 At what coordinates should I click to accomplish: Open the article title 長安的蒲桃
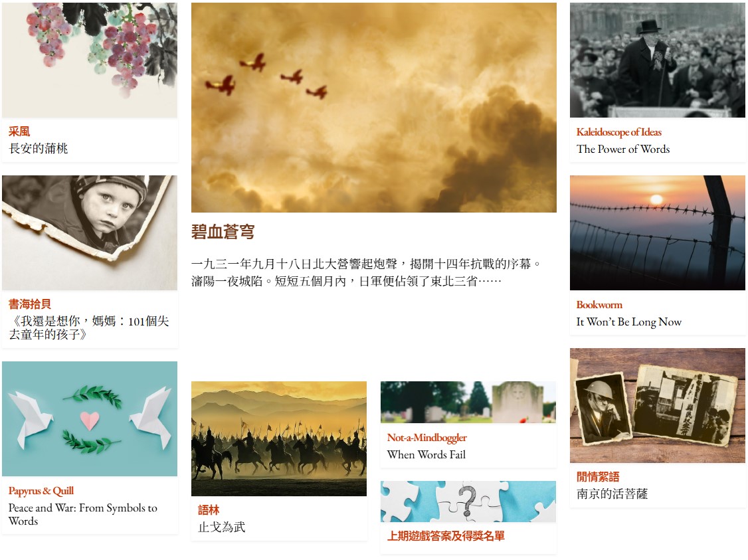38,148
